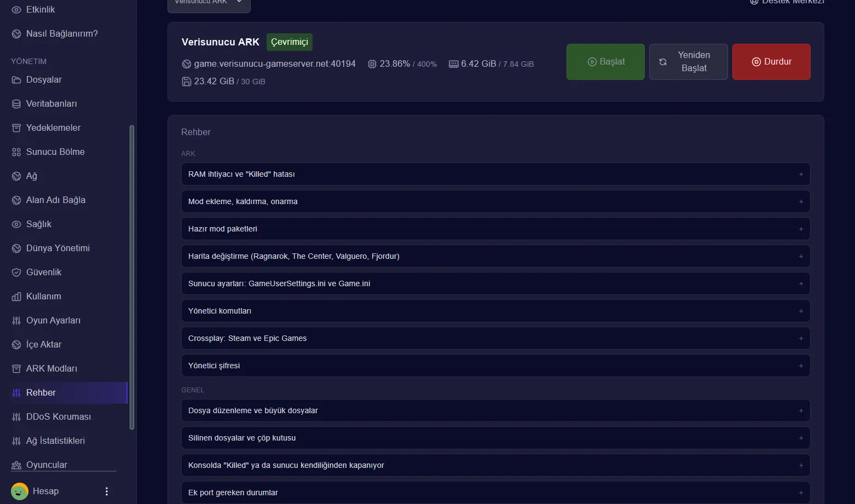The image size is (855, 504).
Task: Click the Oyun Ayarları sliders icon
Action: pos(16,321)
